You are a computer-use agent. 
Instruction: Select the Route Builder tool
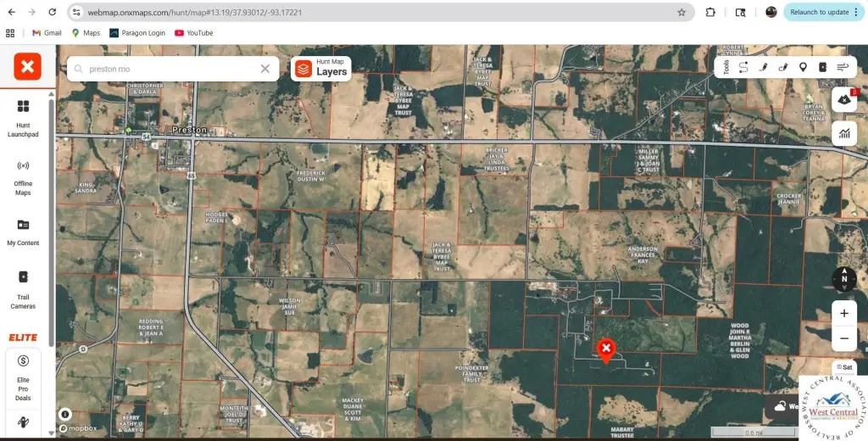743,67
